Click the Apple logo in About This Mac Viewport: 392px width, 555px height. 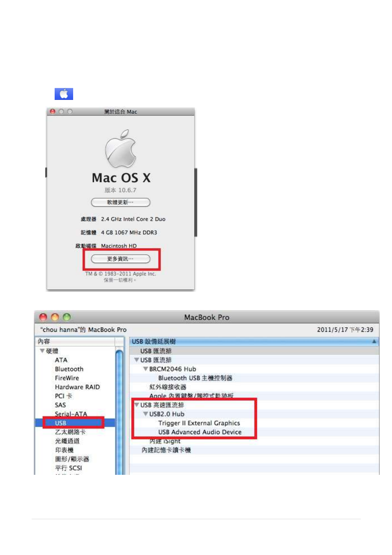(x=120, y=148)
